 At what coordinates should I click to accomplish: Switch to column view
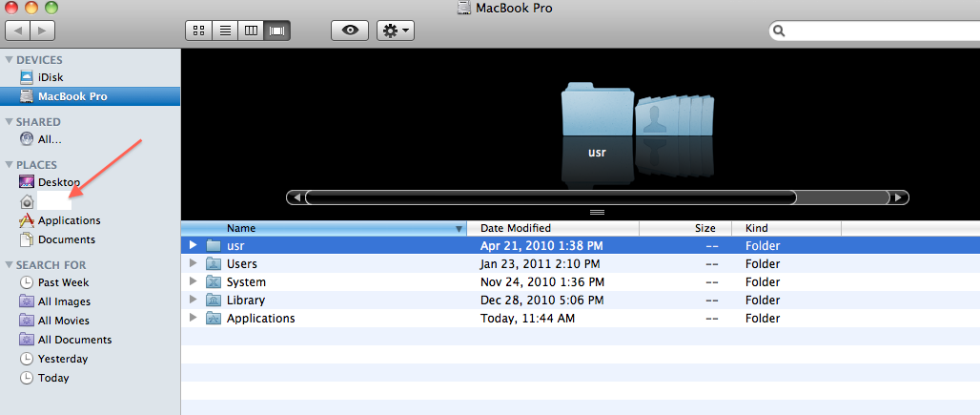[x=252, y=31]
